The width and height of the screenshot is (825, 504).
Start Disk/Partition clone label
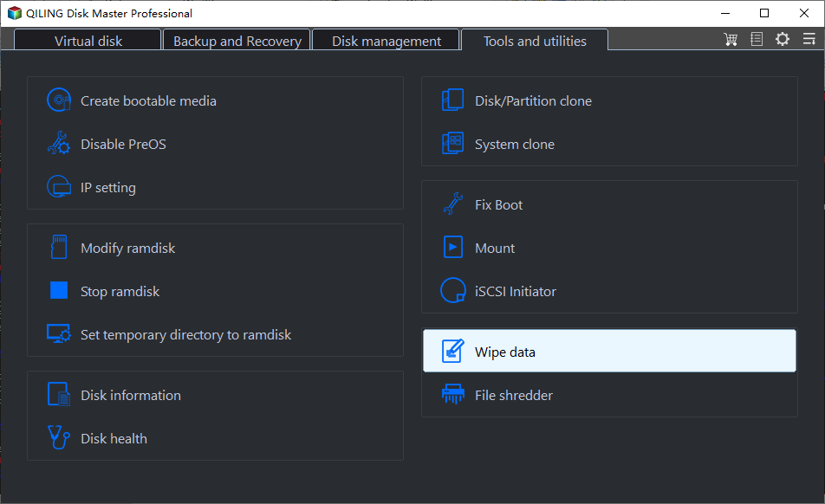tap(534, 101)
